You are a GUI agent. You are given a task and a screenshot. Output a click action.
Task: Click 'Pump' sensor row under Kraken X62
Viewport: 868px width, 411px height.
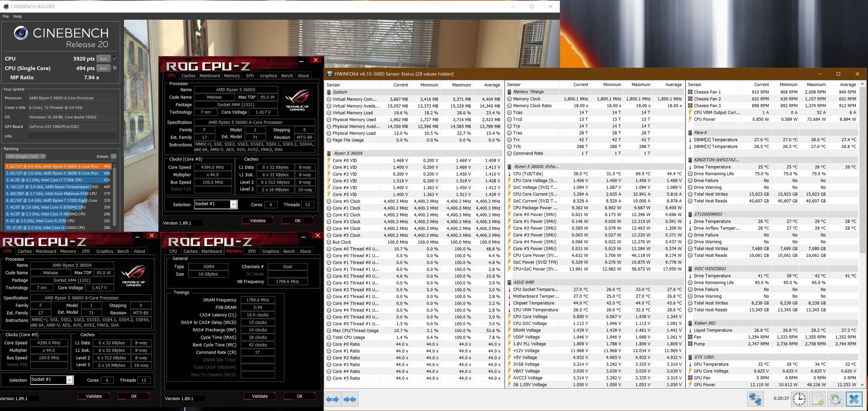(773, 344)
